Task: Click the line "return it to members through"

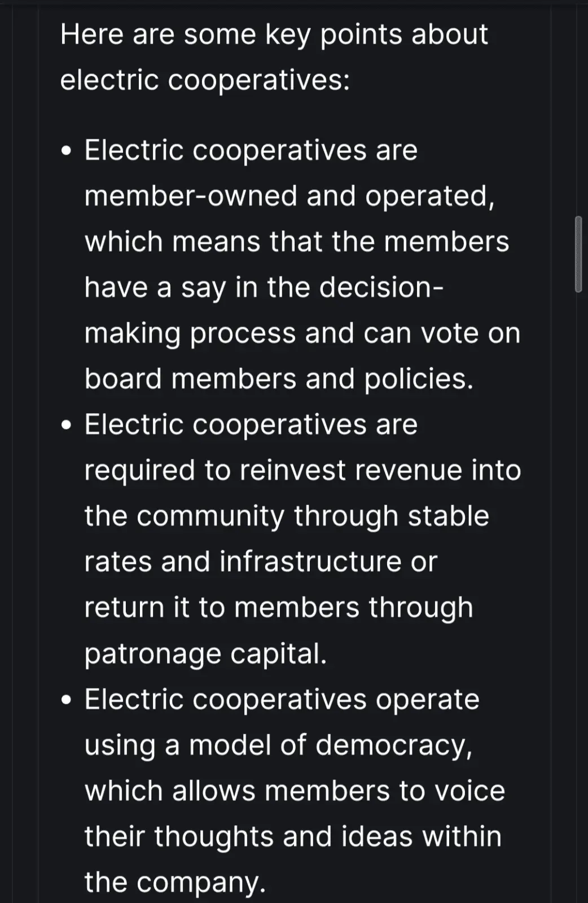Action: tap(279, 607)
